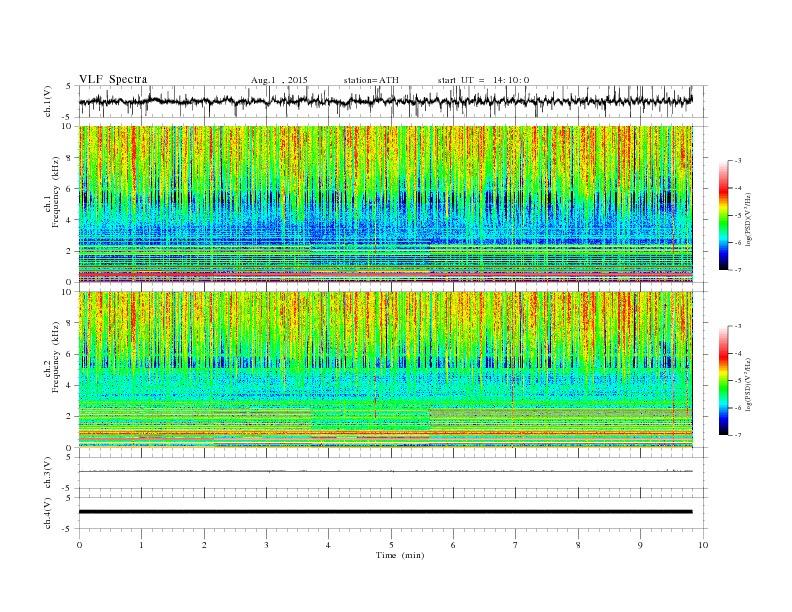Click the ch.1(V) axis label
Screen dimensions: 792x612
[48, 101]
